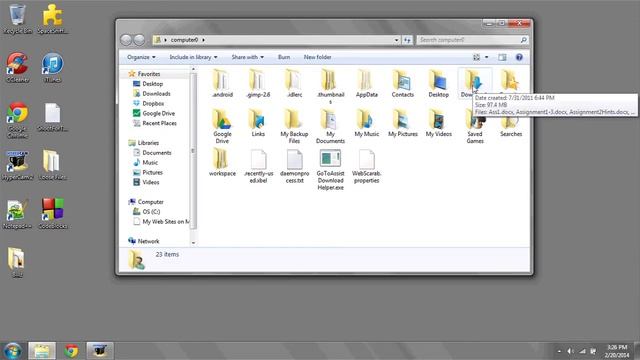Open the My Pictures folder
This screenshot has width=640, height=360.
point(402,123)
